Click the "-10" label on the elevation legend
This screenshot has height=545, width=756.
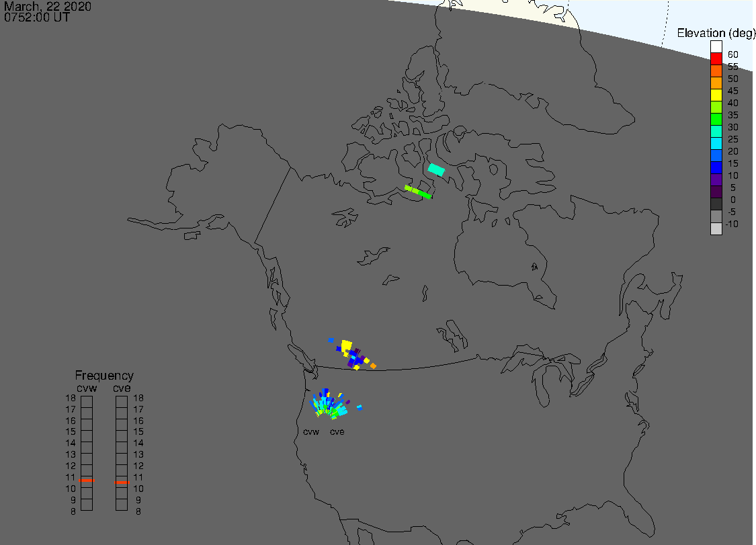(x=732, y=224)
